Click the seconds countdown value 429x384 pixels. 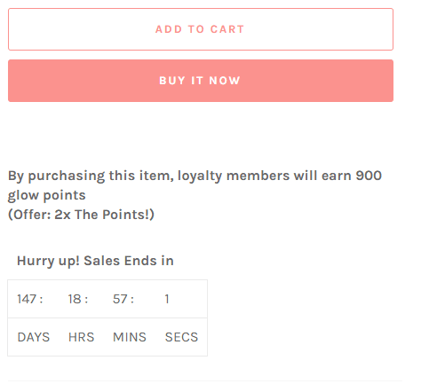click(x=167, y=299)
